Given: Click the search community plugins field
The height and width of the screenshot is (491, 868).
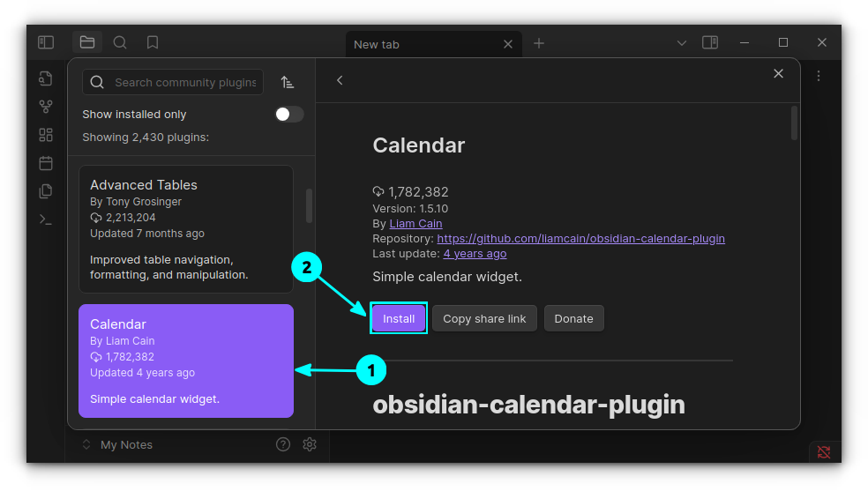Looking at the screenshot, I should click(x=184, y=82).
